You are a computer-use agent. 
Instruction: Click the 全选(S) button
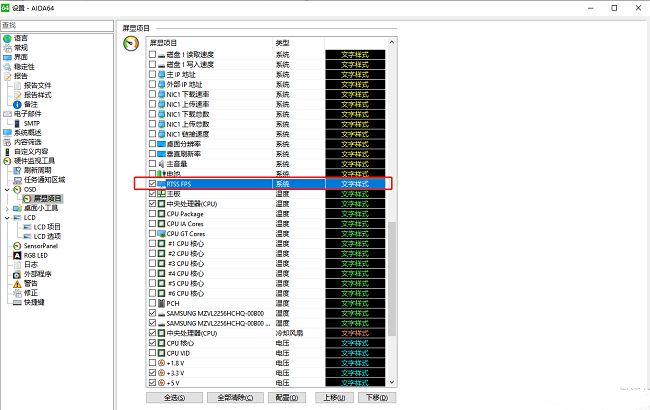point(174,398)
